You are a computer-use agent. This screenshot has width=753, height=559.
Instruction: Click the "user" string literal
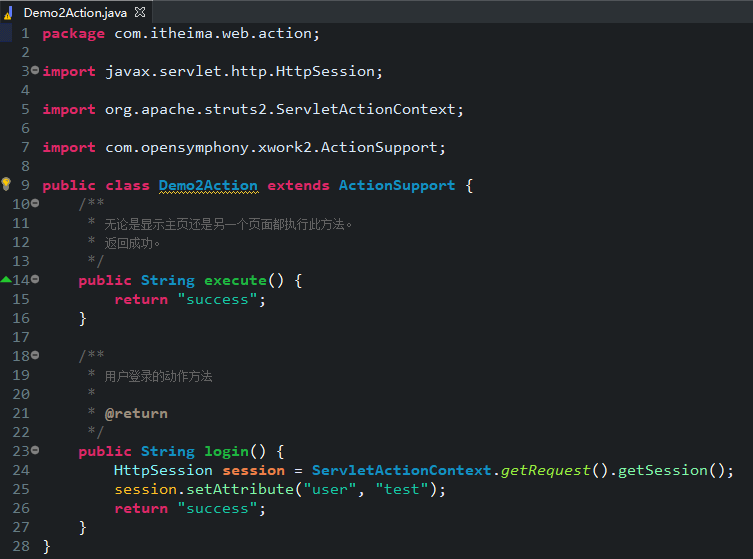pyautogui.click(x=329, y=489)
